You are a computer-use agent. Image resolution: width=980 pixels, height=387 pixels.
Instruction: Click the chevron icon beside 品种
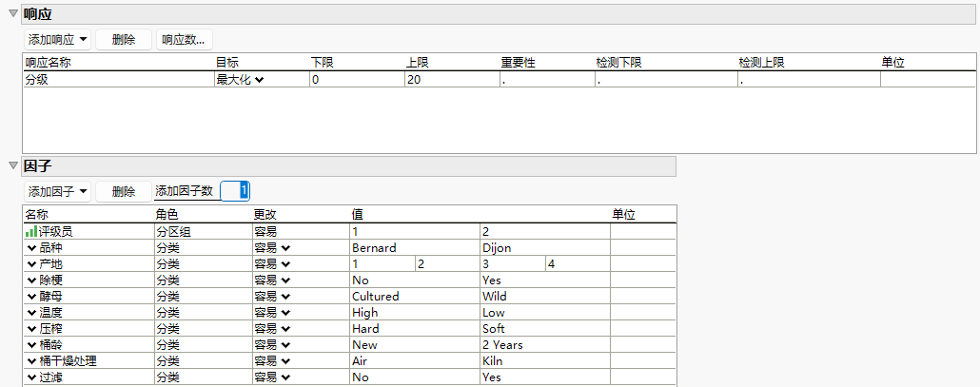31,248
